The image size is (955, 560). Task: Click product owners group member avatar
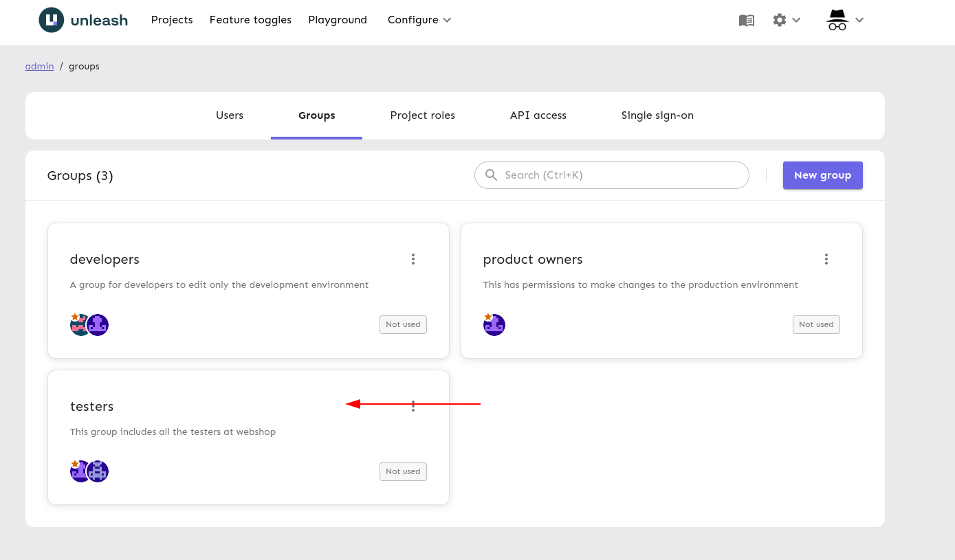coord(494,324)
